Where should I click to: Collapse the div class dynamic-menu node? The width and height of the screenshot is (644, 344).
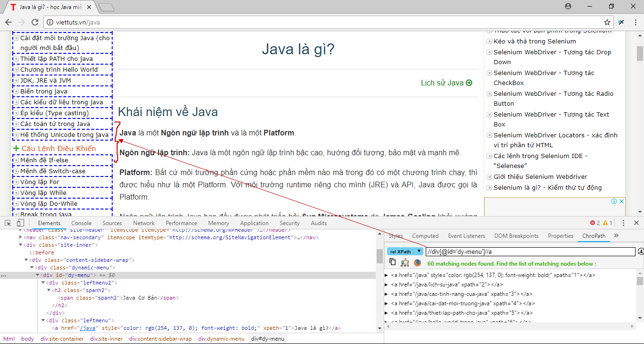tap(32, 268)
